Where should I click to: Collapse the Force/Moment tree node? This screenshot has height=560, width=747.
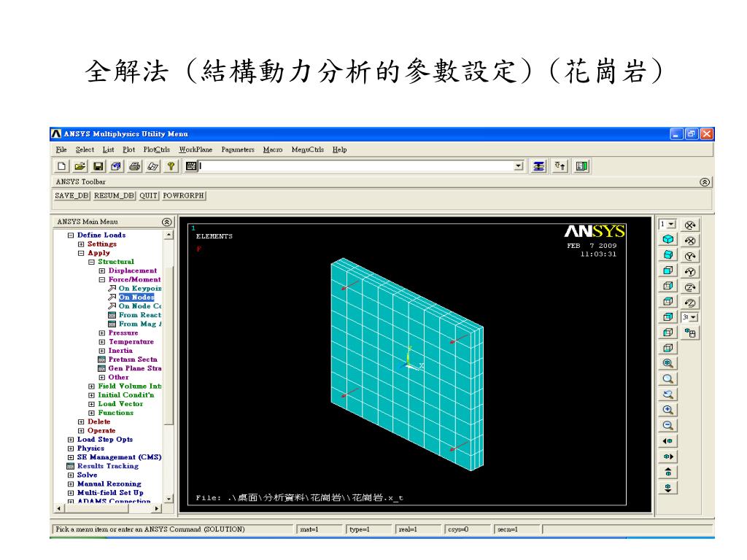(102, 279)
